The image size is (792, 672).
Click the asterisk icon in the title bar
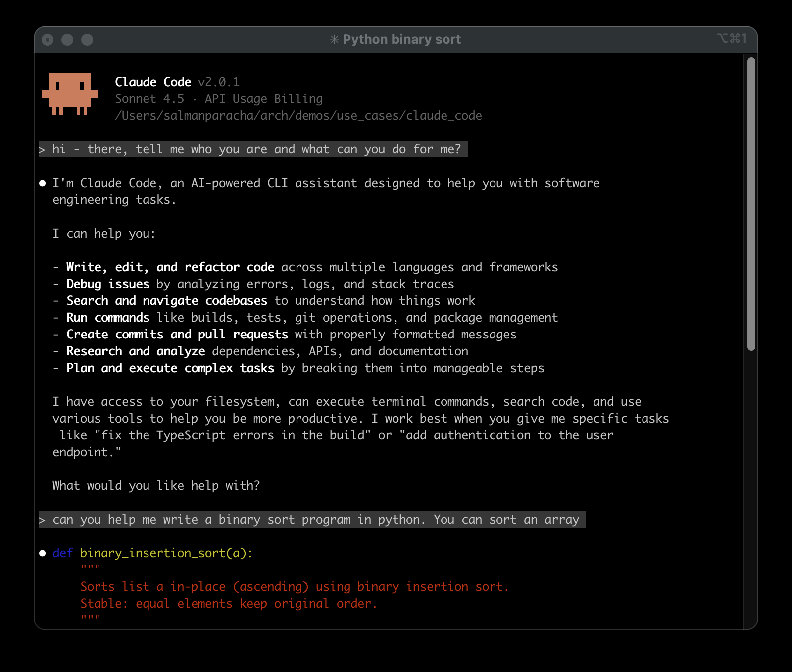tap(334, 39)
